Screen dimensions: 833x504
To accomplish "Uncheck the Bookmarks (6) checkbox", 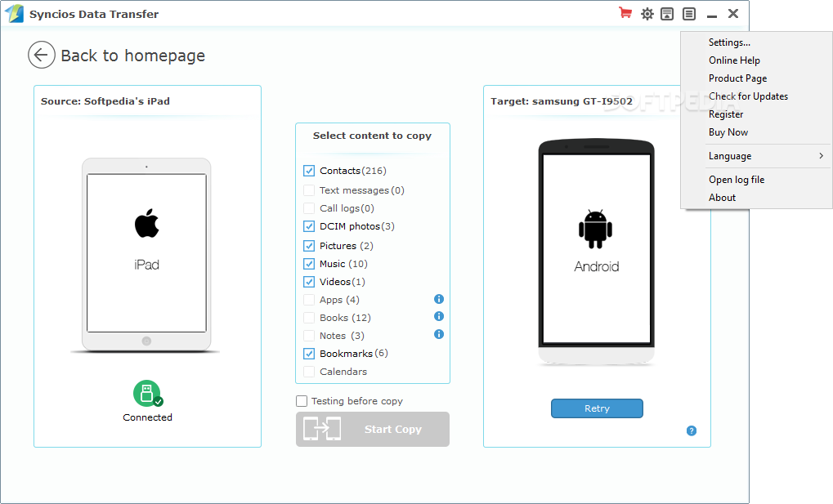I will click(309, 354).
